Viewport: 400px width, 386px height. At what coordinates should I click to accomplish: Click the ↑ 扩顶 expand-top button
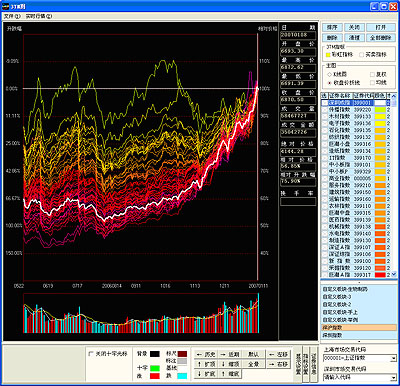click(x=206, y=364)
